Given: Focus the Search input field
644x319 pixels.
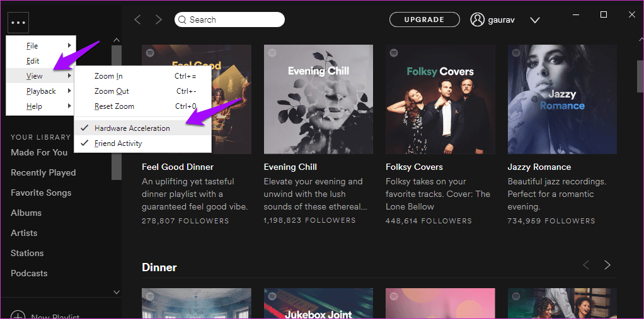Looking at the screenshot, I should pos(229,20).
